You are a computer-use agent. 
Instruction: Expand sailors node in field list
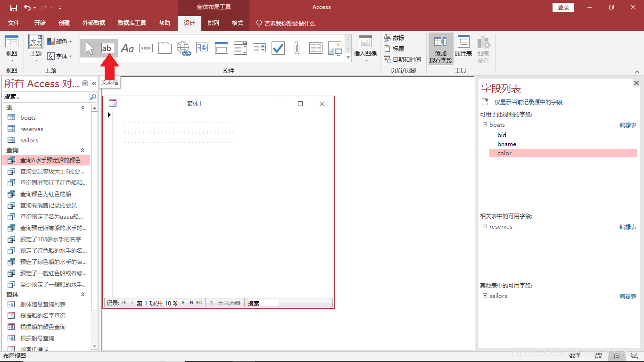tap(485, 296)
